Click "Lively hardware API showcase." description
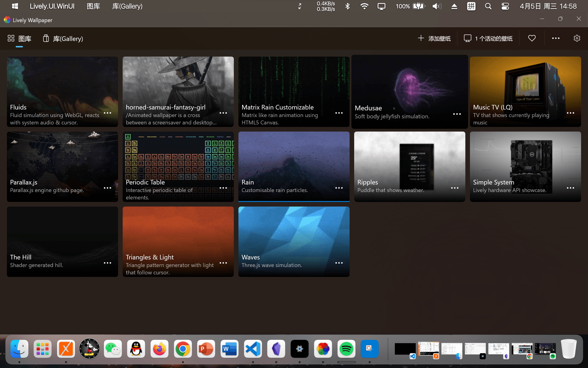 click(x=509, y=190)
